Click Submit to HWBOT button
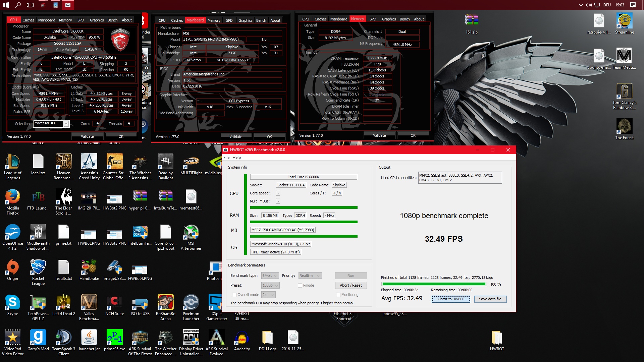 tap(450, 299)
